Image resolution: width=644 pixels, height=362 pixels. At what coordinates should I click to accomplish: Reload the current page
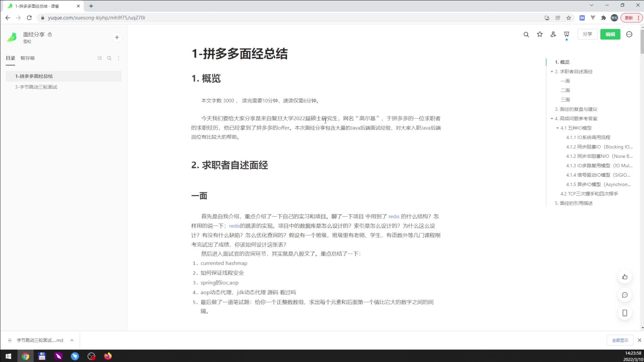click(29, 18)
